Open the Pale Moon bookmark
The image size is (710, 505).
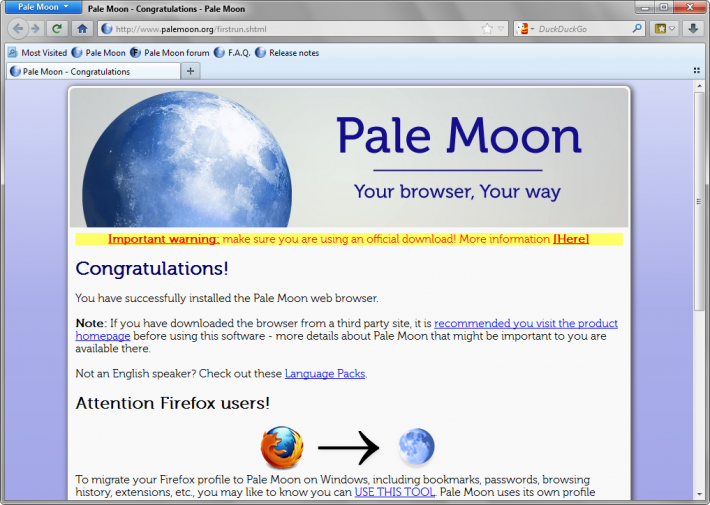click(x=99, y=53)
